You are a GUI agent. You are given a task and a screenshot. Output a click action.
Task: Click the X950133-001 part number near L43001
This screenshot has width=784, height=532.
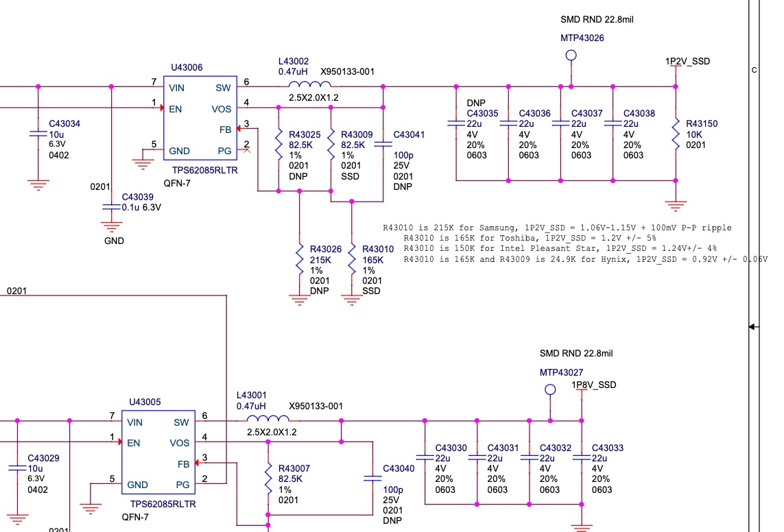(316, 406)
